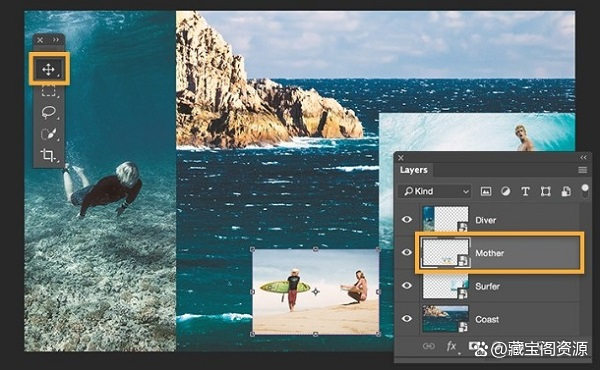
Task: Open the Kind filter dropdown
Action: pos(436,191)
